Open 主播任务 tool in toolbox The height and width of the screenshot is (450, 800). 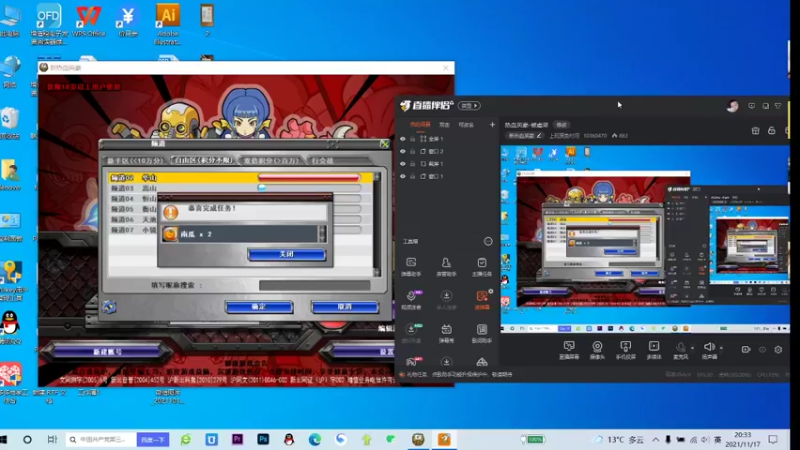point(482,266)
